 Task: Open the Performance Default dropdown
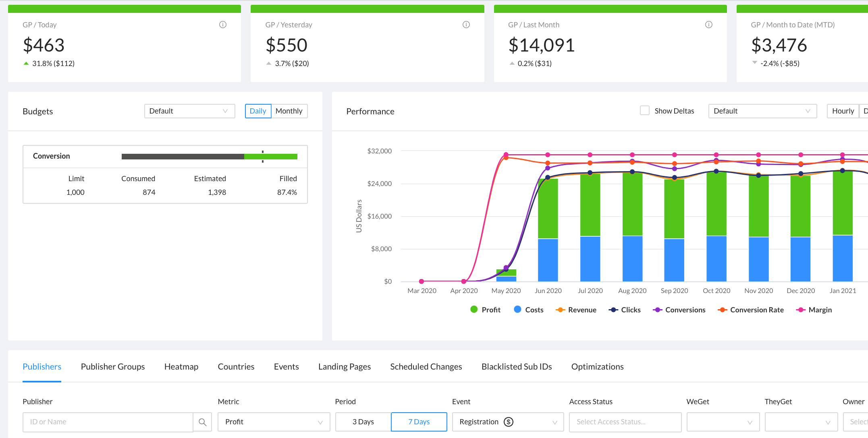(x=762, y=111)
